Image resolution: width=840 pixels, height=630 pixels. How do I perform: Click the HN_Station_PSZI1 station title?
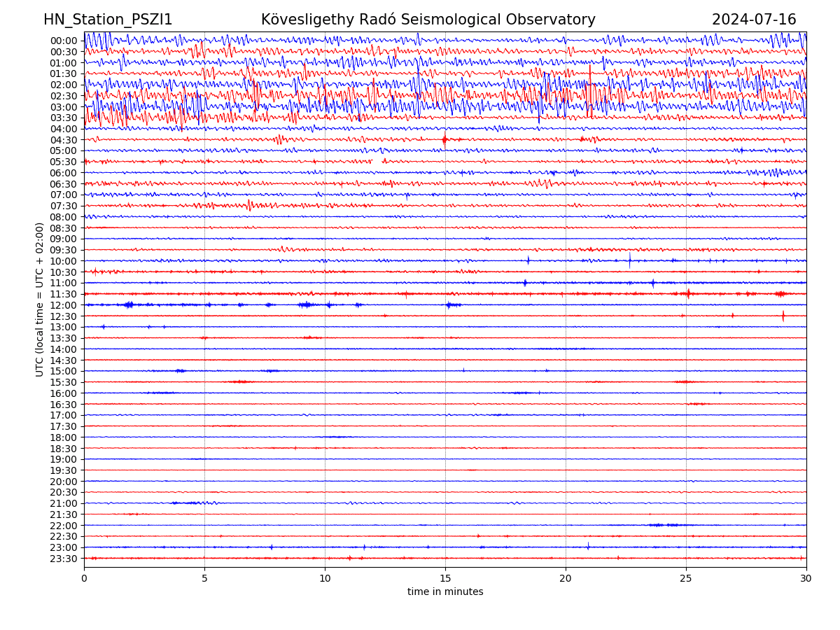pos(108,20)
